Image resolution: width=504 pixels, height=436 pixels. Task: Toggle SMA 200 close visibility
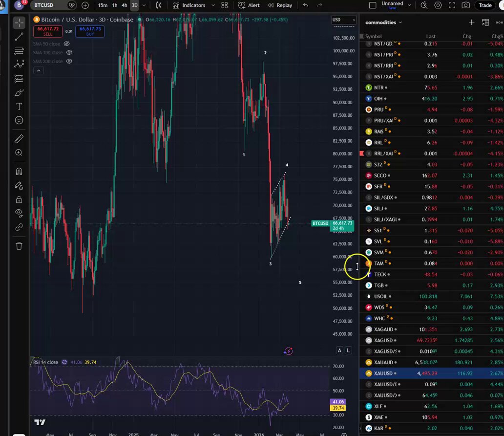point(69,61)
